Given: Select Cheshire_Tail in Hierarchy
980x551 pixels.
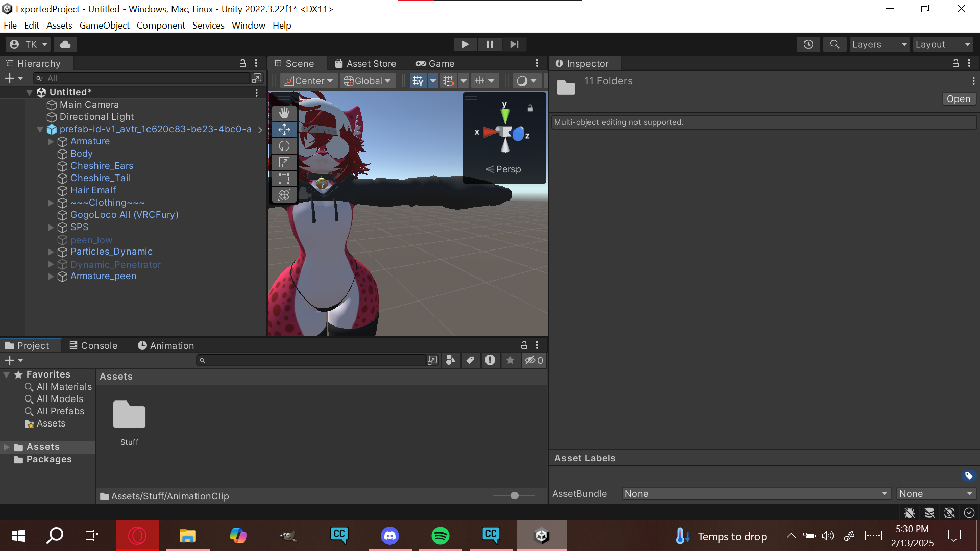Looking at the screenshot, I should point(101,178).
